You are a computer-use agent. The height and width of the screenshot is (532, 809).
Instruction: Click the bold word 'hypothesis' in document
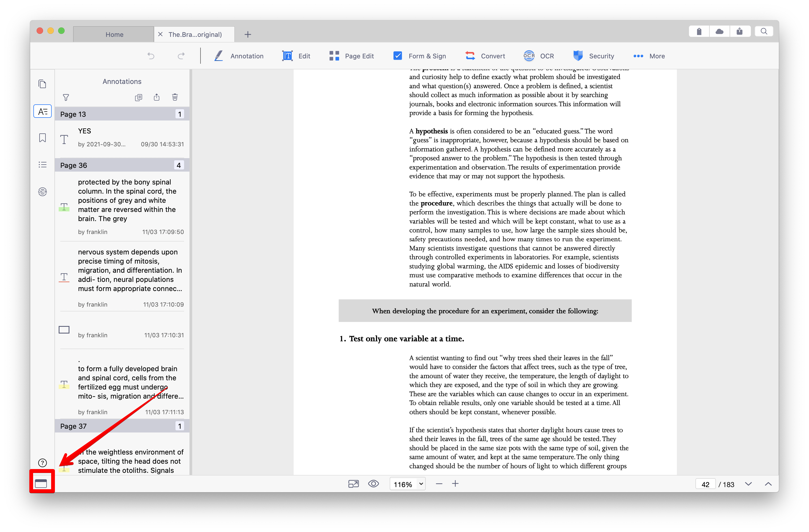(x=431, y=131)
